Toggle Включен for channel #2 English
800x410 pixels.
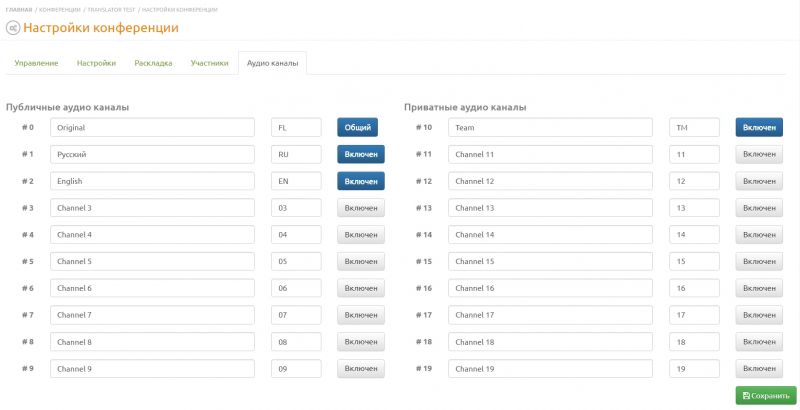tap(361, 181)
